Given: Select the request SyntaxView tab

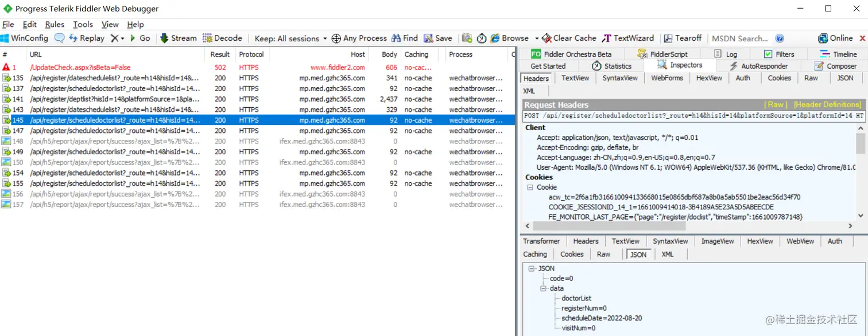Looking at the screenshot, I should click(x=620, y=78).
